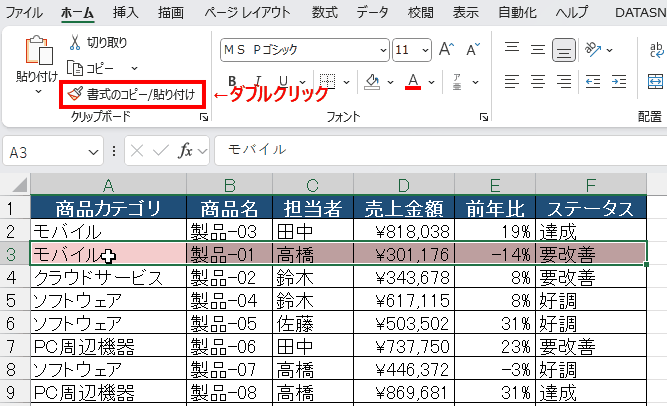The height and width of the screenshot is (406, 667).
Task: Open the ファイル (File) tab
Action: (x=24, y=12)
